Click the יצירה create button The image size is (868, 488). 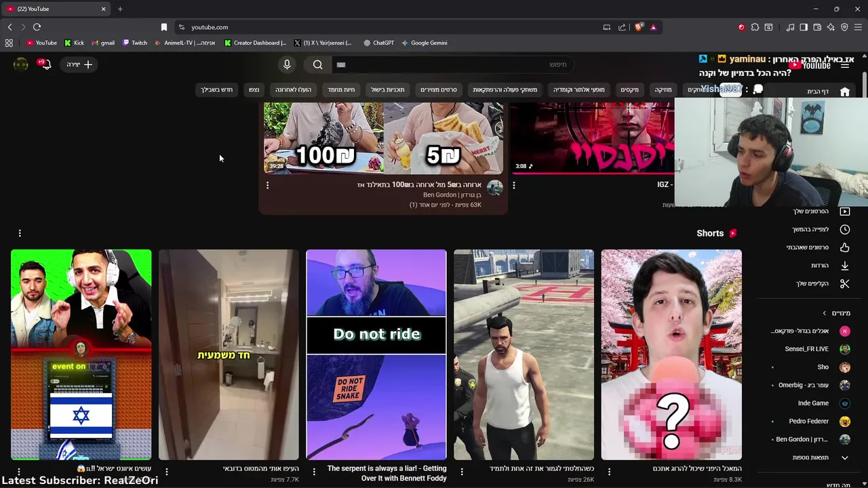point(79,64)
